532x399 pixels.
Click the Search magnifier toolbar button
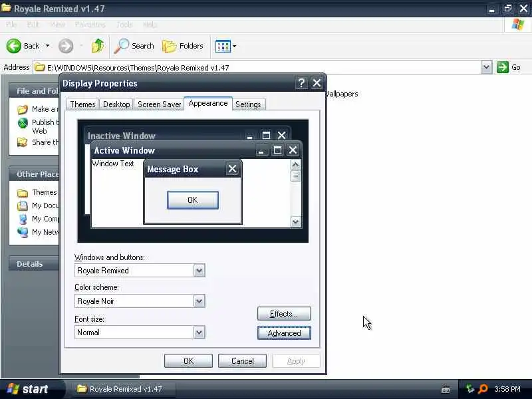pyautogui.click(x=134, y=46)
